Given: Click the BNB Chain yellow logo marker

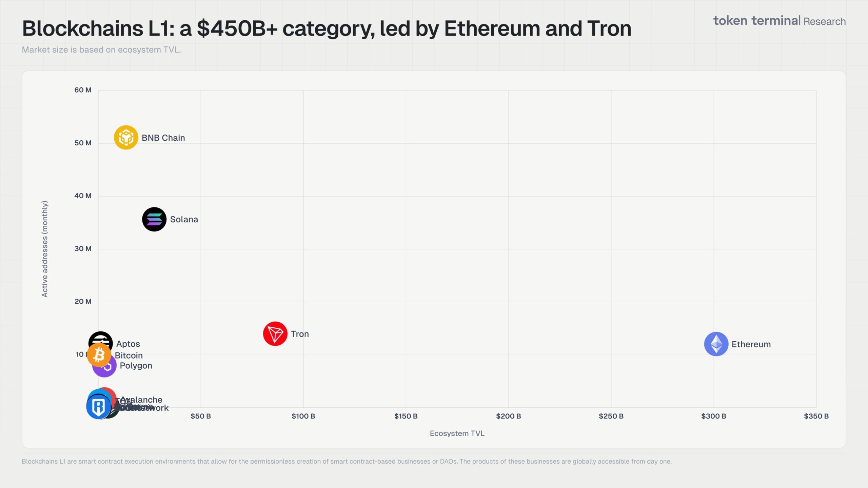Looking at the screenshot, I should [x=126, y=138].
